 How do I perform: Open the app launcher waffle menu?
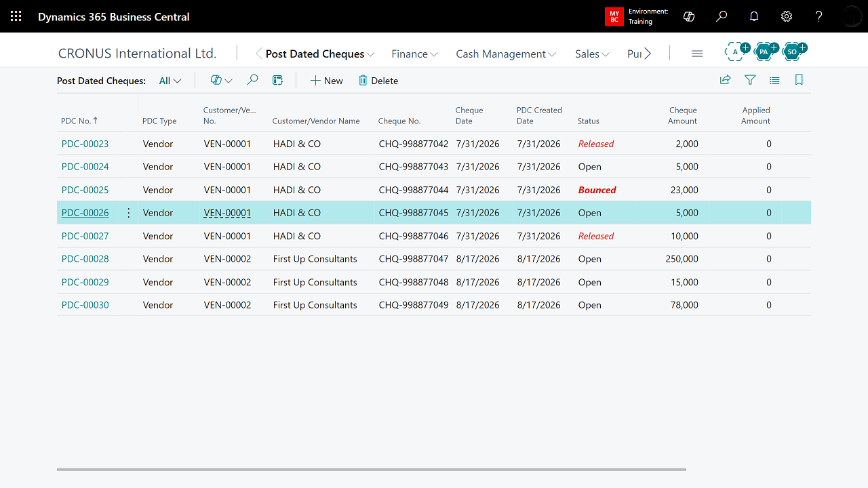click(16, 16)
